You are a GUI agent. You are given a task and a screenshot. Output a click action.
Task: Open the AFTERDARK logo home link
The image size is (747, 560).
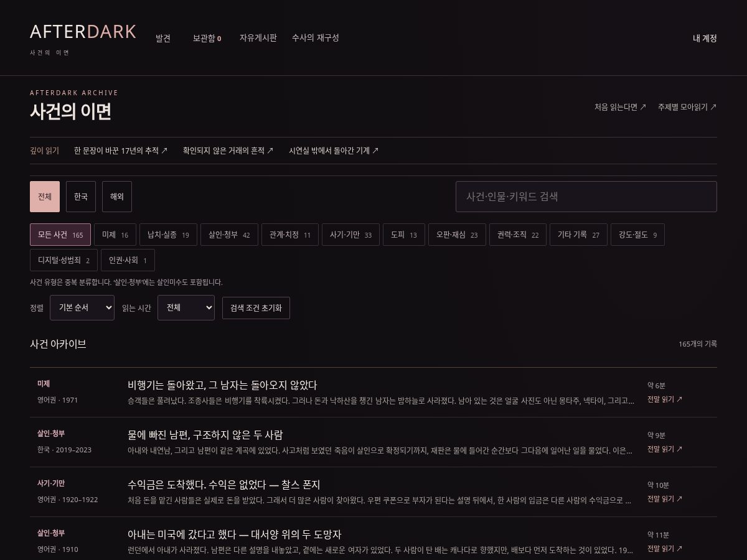pos(83,32)
